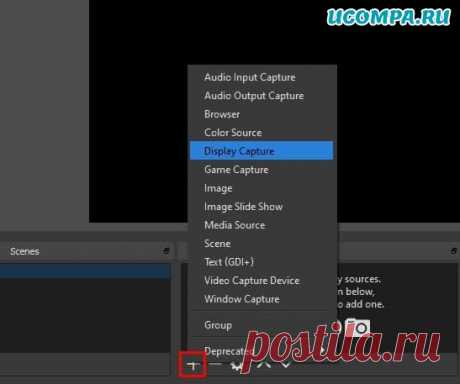The width and height of the screenshot is (460, 384).
Task: Open source properties via the gear icon
Action: click(x=237, y=366)
